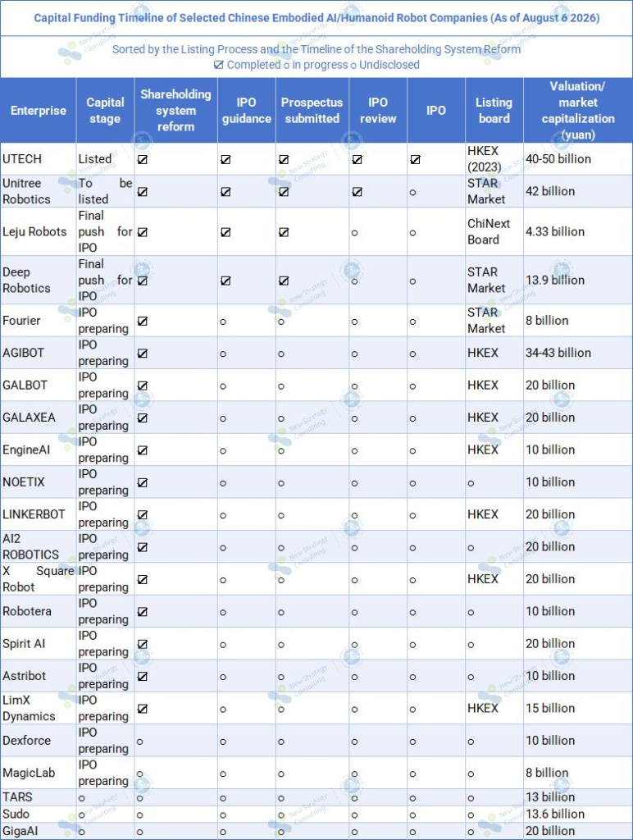The height and width of the screenshot is (840, 633).
Task: Click Leju Robots' IPO guidance checkmark
Action: pos(226,232)
